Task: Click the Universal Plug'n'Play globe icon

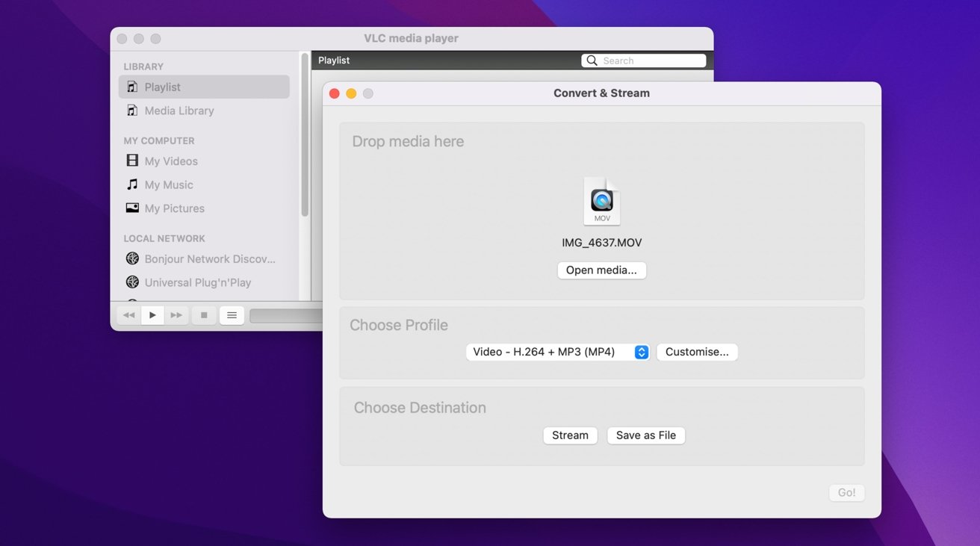Action: click(132, 282)
